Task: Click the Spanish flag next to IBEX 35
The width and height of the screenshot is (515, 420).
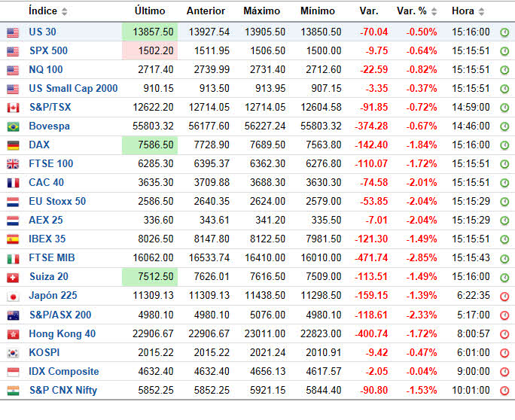Action: (13, 239)
